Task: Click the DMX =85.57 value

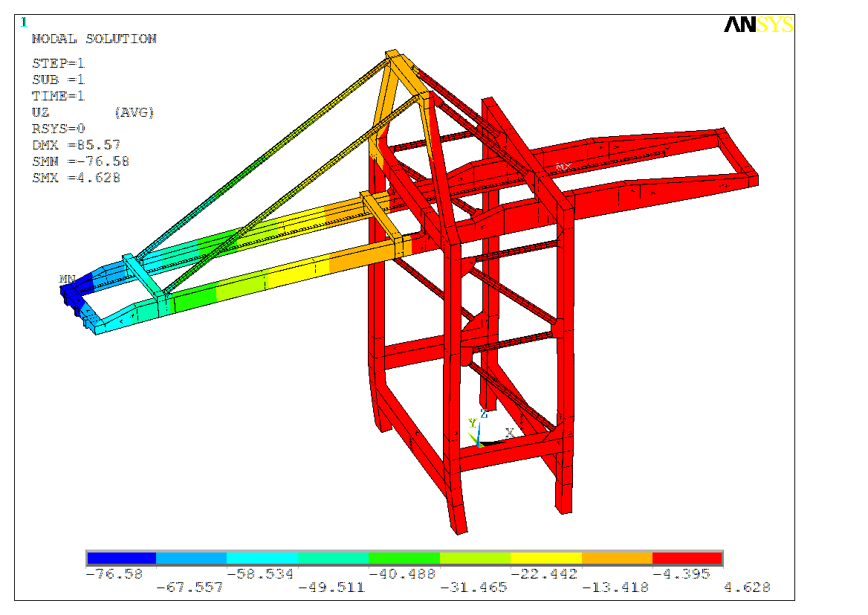Action: 76,145
